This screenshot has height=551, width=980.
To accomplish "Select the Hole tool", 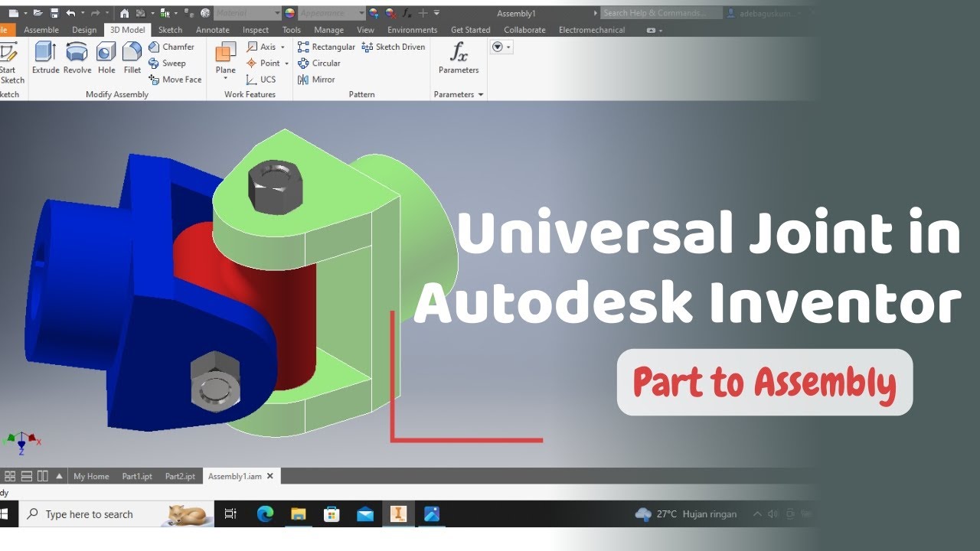I will click(x=106, y=58).
